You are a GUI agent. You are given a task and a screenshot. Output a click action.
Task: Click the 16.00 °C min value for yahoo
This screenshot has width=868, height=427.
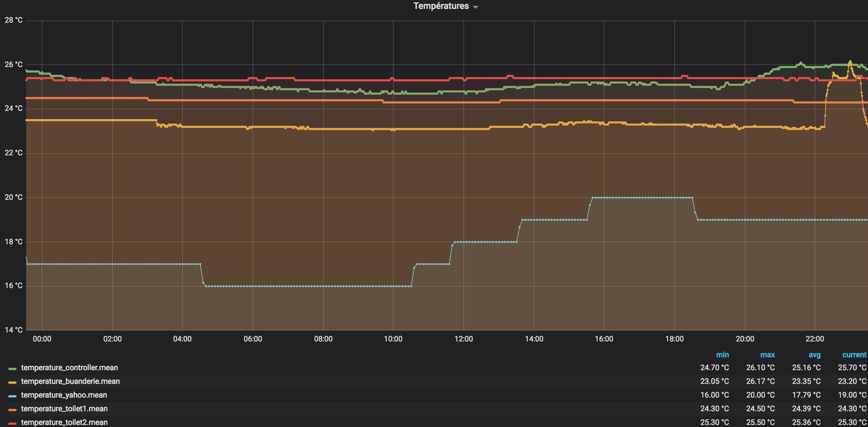pyautogui.click(x=715, y=395)
